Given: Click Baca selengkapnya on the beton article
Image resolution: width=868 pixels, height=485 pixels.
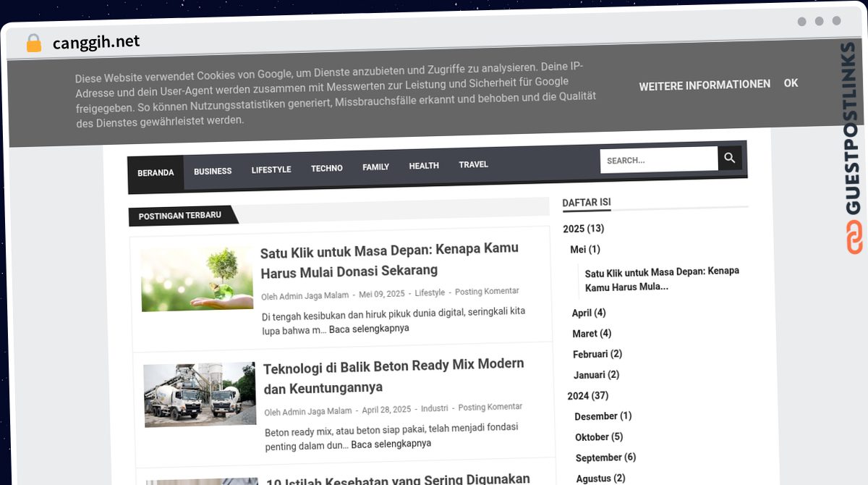Looking at the screenshot, I should [391, 444].
